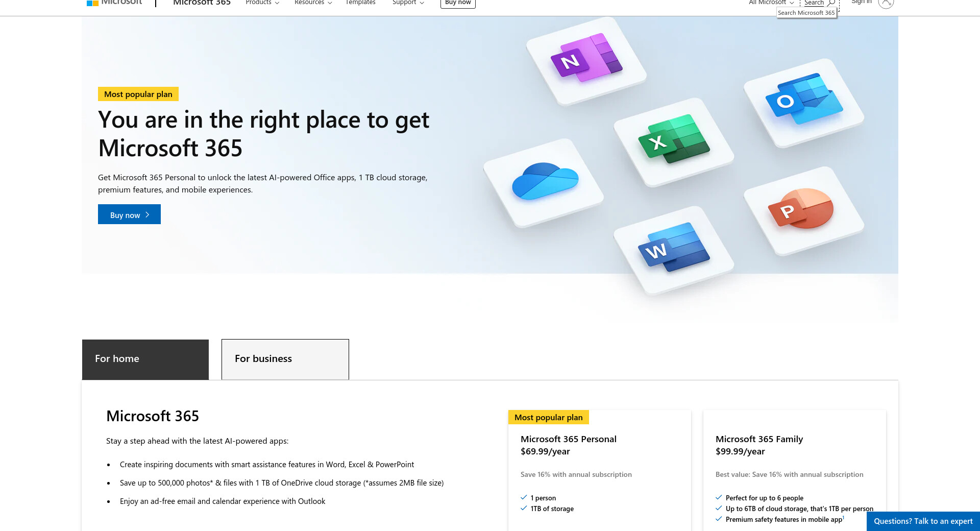Click the Sign in link

[x=862, y=3]
